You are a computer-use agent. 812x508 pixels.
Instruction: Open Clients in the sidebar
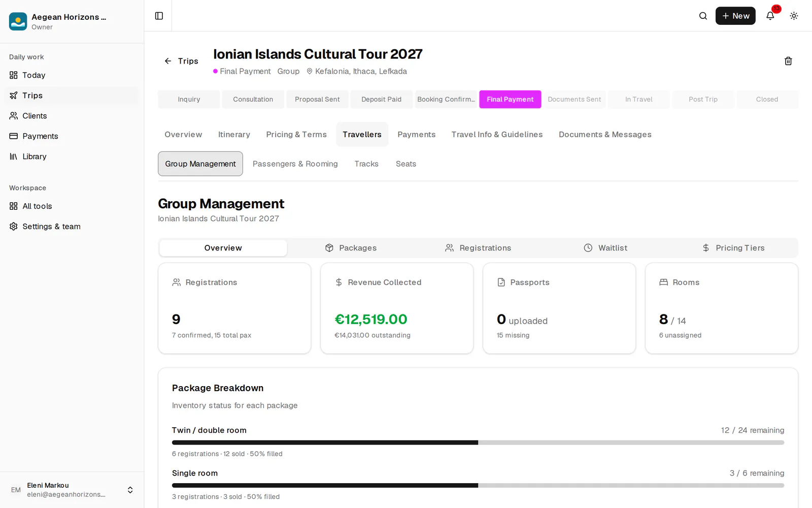pos(72,116)
